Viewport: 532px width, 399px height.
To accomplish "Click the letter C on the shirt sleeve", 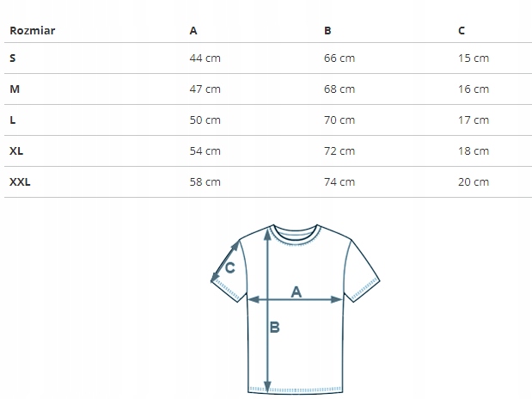I will click(x=230, y=267).
